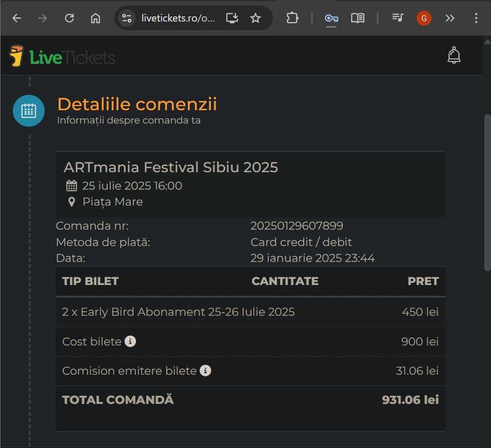
Task: Open the password manager key icon
Action: (331, 18)
